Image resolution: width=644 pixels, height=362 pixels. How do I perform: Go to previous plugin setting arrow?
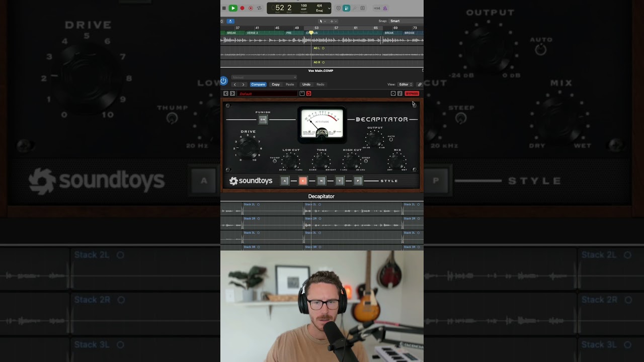click(234, 84)
